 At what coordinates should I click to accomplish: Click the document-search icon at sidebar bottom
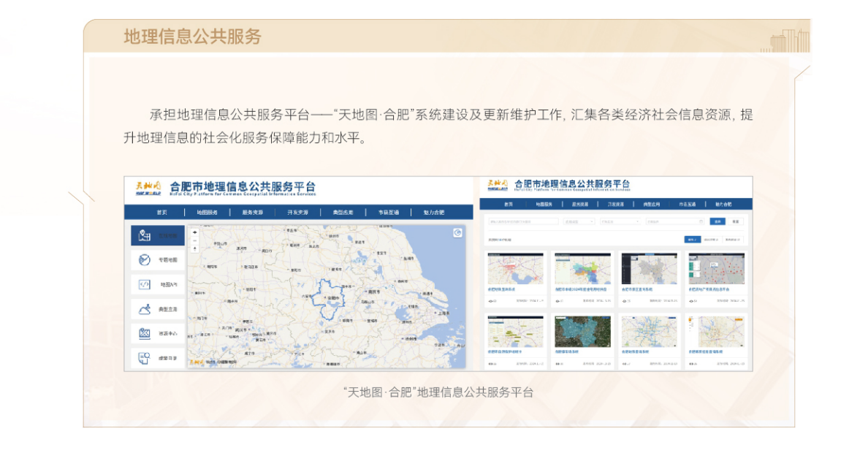[x=145, y=358]
